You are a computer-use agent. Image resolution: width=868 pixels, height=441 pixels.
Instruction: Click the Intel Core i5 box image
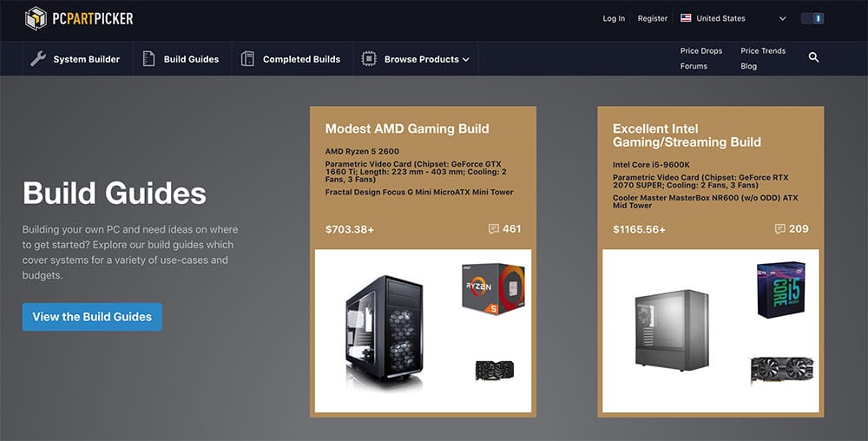click(780, 290)
